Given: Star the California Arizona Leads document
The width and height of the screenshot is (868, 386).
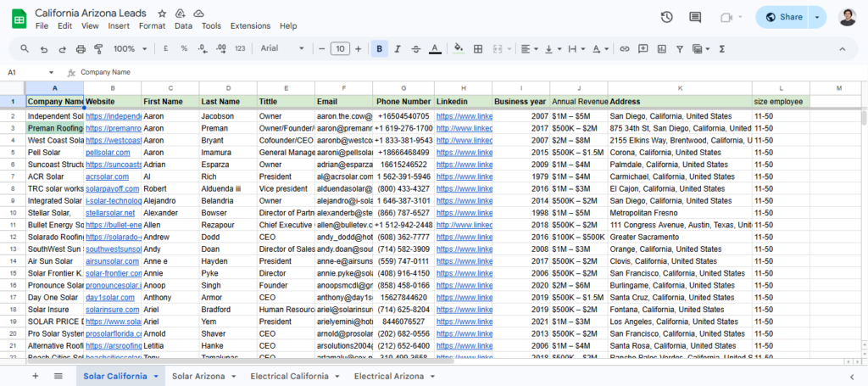Looking at the screenshot, I should pos(162,14).
